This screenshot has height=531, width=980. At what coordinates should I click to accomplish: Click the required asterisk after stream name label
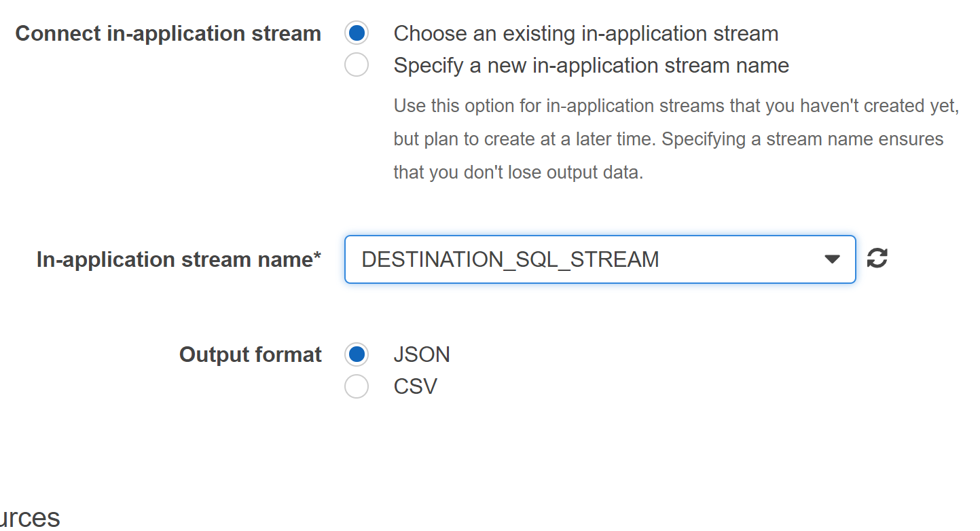click(317, 256)
